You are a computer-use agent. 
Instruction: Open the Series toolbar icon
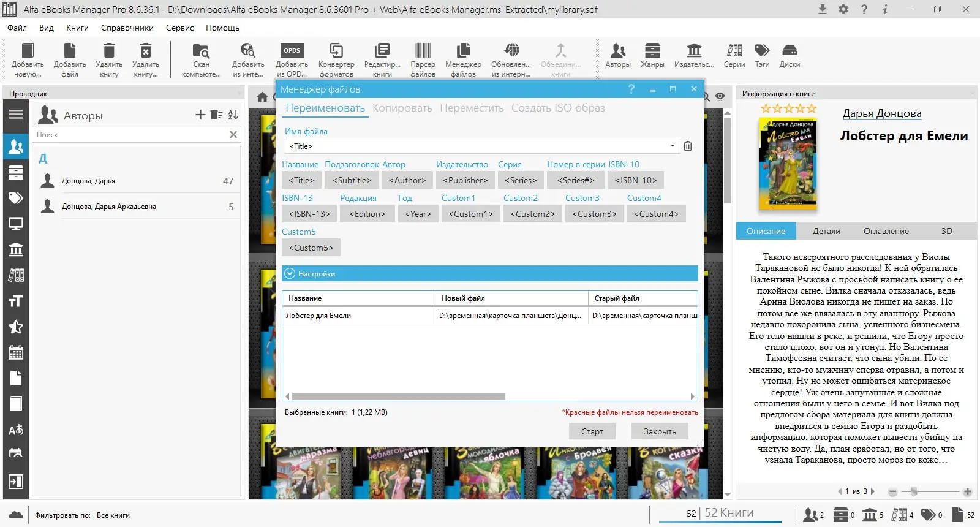pos(734,50)
